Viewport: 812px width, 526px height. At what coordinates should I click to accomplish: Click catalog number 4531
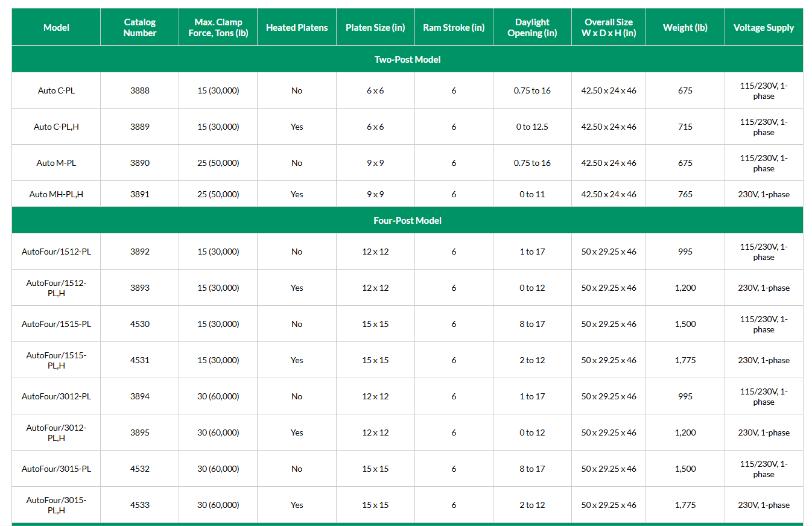coord(140,360)
